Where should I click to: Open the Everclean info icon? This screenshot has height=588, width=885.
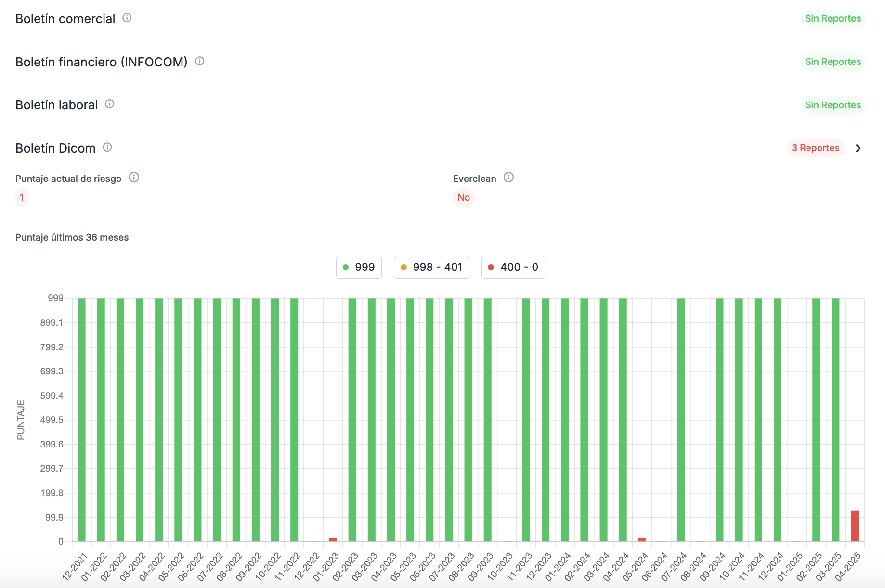509,178
